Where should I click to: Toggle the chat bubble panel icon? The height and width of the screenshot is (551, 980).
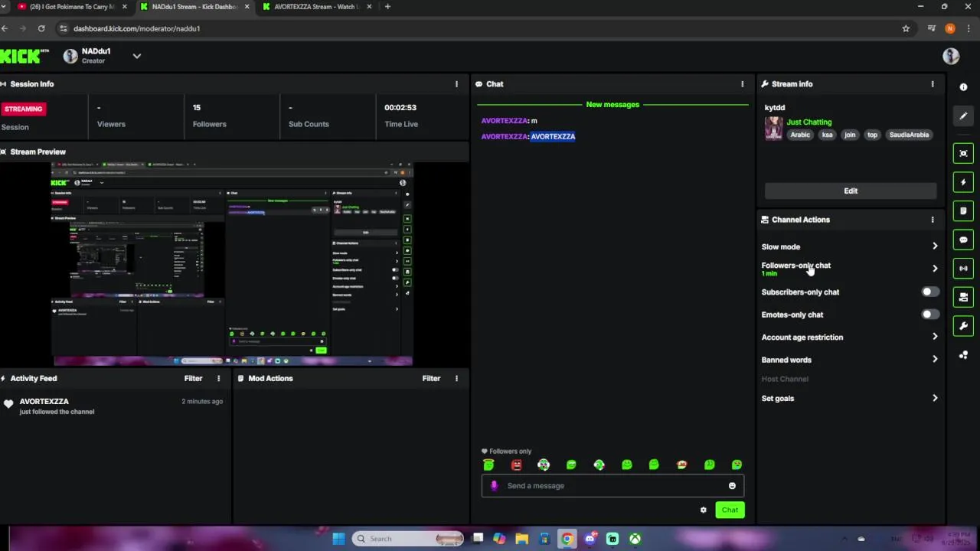coord(963,240)
